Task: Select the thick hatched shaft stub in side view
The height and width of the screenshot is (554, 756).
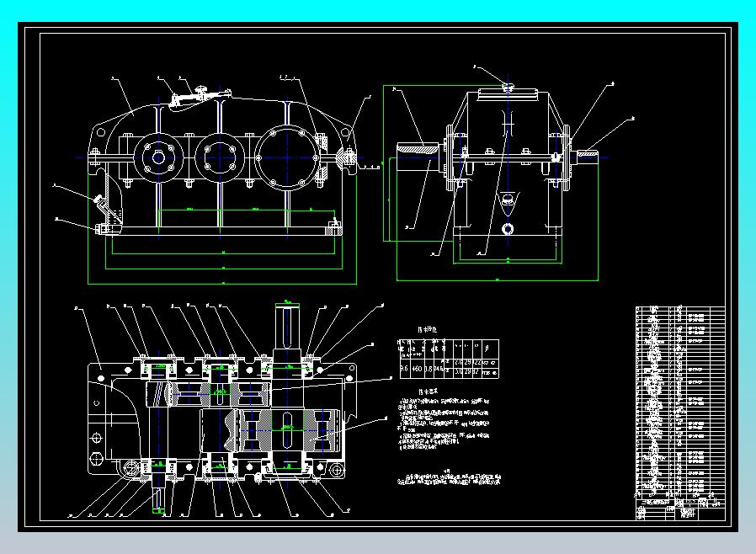Action: 418,157
